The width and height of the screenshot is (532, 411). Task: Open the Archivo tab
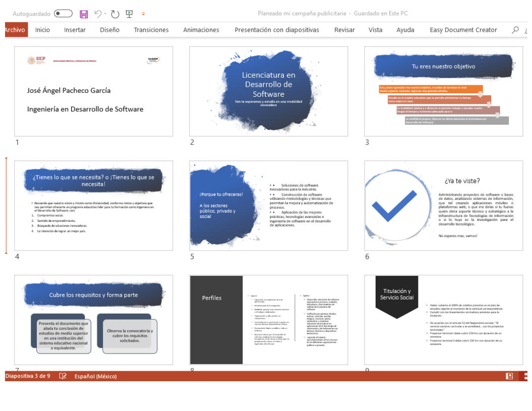click(x=15, y=30)
